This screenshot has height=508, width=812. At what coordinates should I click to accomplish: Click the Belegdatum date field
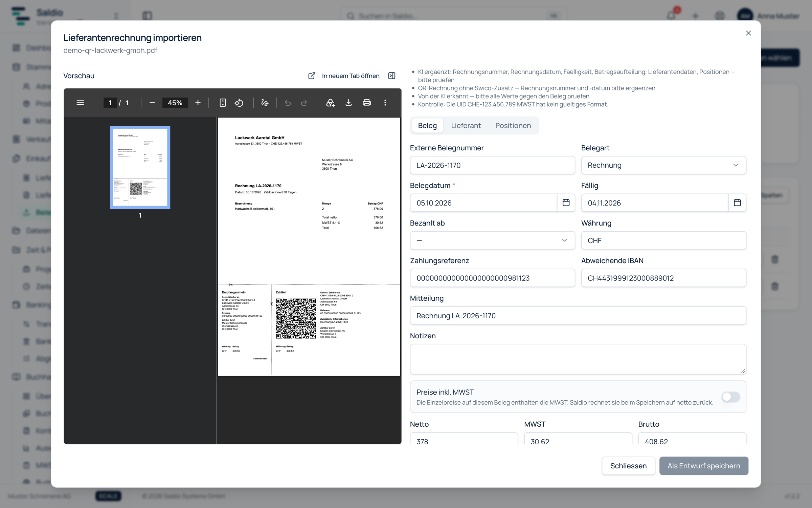483,203
